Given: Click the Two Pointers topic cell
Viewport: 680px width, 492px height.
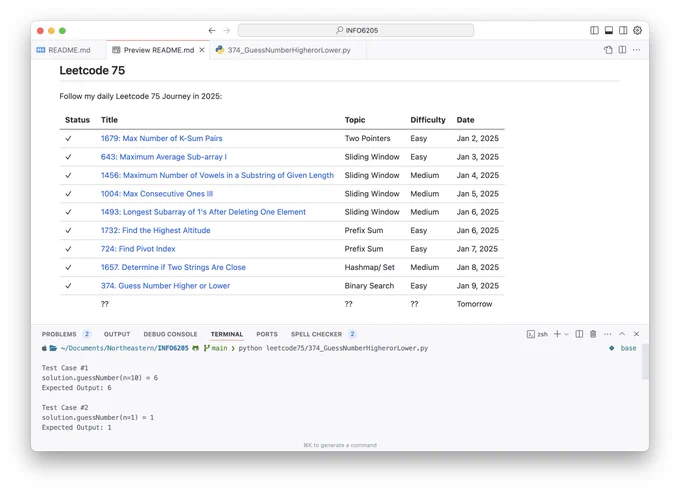Looking at the screenshot, I should click(x=367, y=138).
